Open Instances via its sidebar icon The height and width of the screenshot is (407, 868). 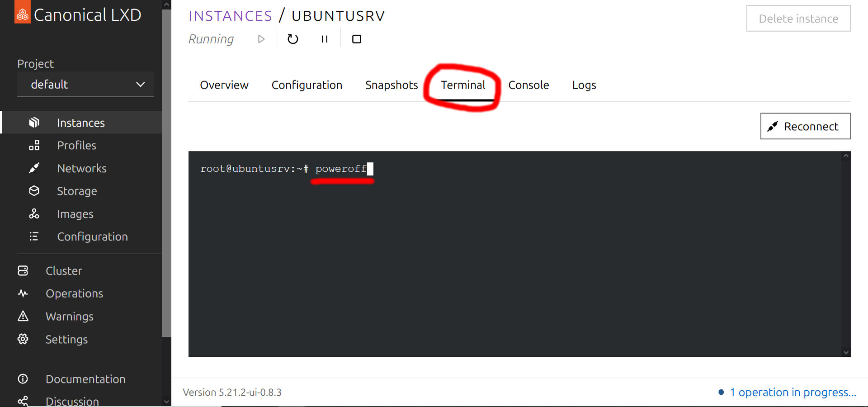tap(34, 123)
